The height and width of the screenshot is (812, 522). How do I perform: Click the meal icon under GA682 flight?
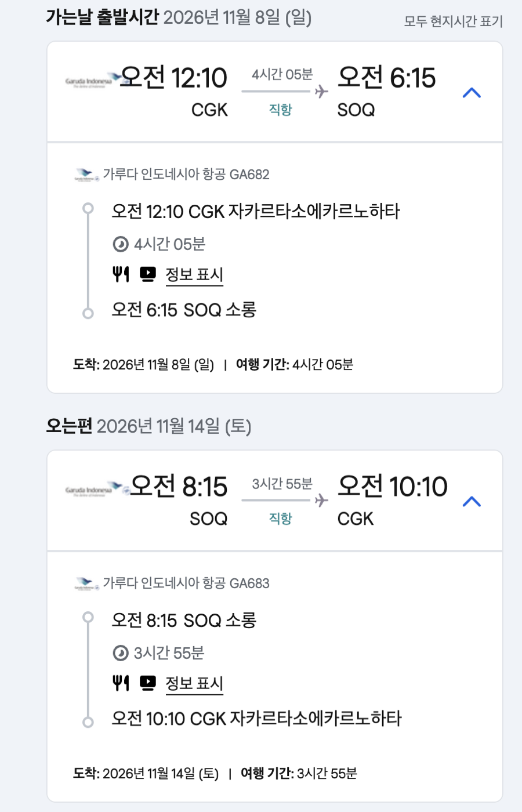pyautogui.click(x=121, y=274)
